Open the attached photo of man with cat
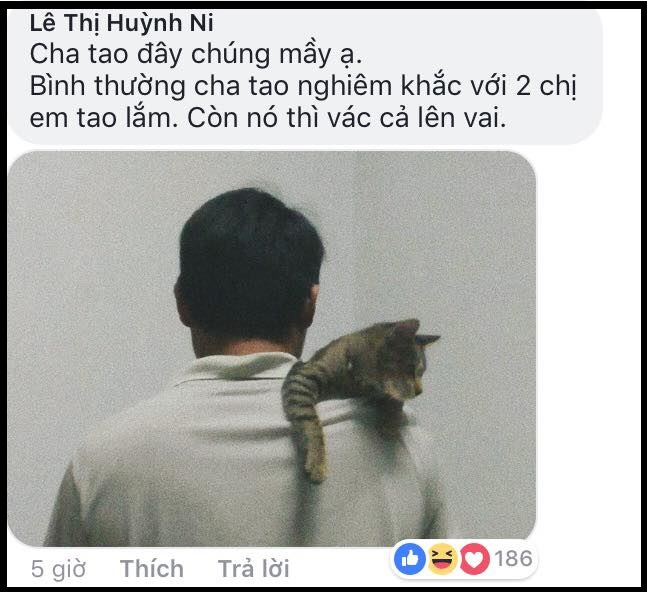Viewport: 647px width, 592px height. (272, 349)
